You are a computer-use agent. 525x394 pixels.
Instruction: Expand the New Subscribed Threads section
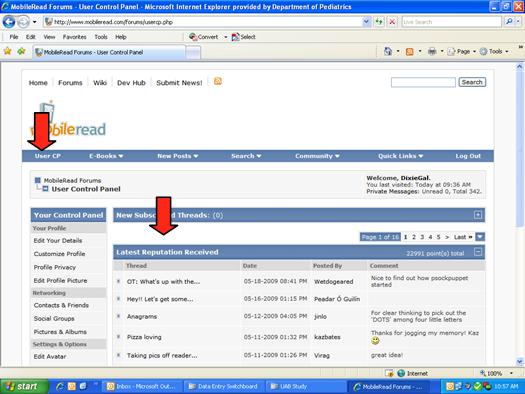coord(478,215)
